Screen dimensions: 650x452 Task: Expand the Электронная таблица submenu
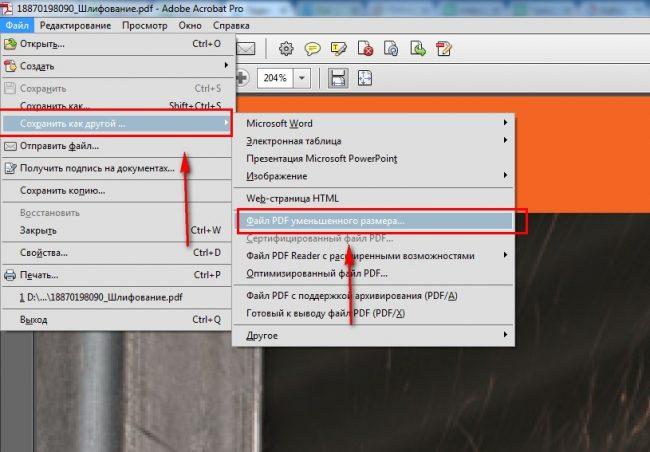point(374,141)
